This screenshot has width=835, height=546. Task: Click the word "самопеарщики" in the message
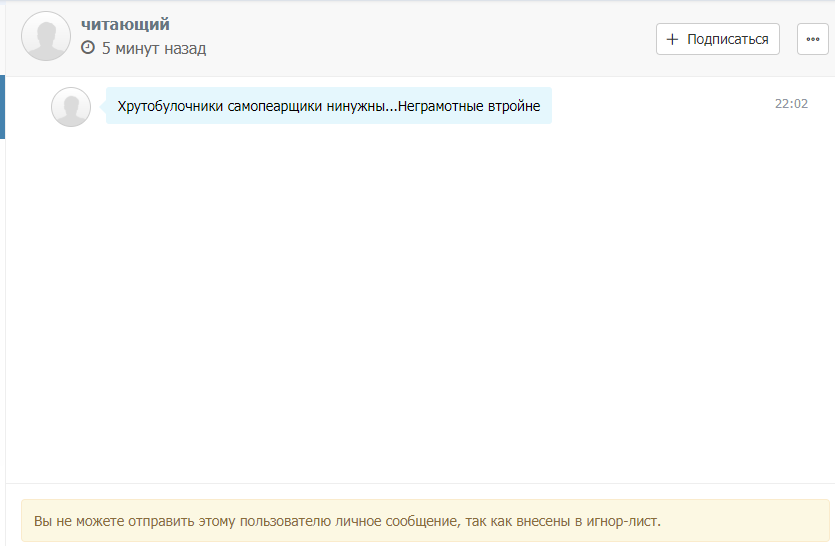click(x=269, y=105)
